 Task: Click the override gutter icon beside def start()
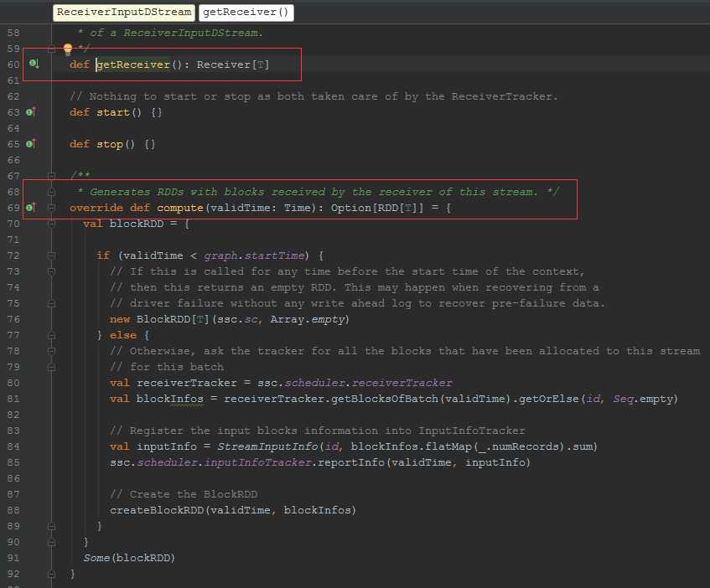coord(31,111)
